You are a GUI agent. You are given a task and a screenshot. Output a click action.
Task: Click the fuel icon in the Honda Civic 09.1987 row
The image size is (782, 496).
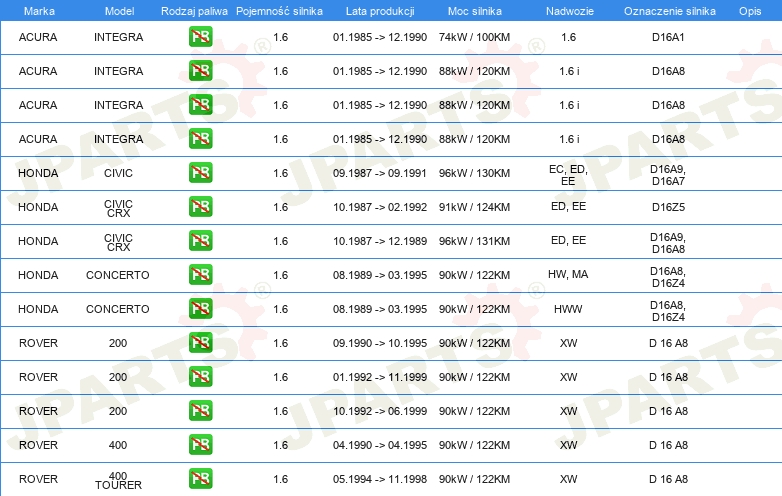[200, 173]
